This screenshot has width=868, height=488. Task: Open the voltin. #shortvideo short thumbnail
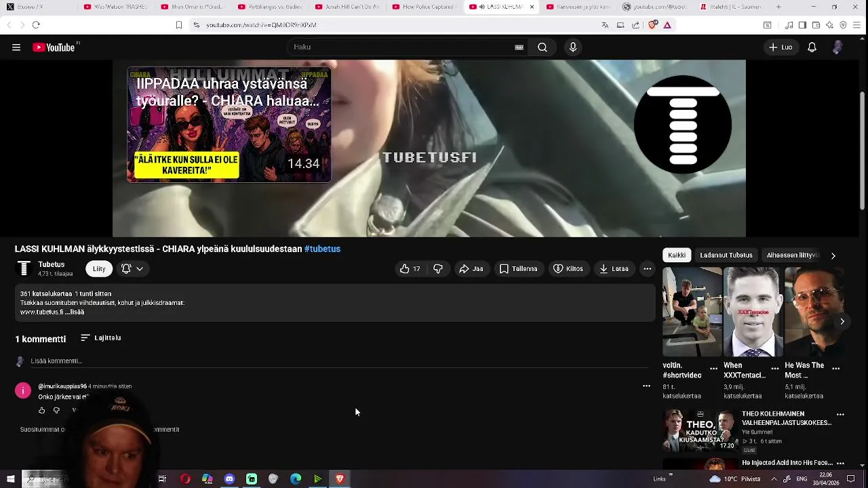692,312
